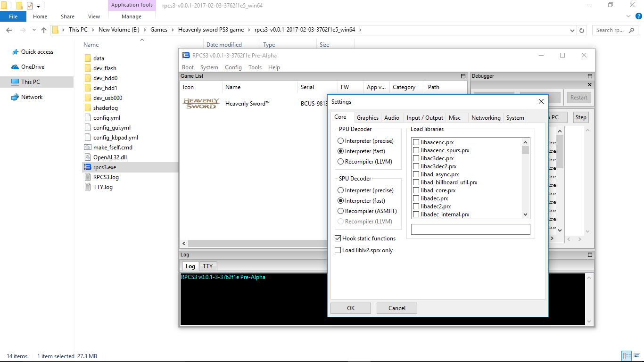The width and height of the screenshot is (644, 362).
Task: Select PPU Recompiler (LLVM) option
Action: pyautogui.click(x=341, y=162)
